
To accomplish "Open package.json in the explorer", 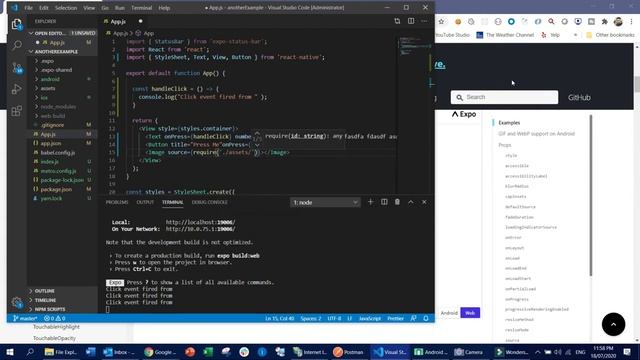I will point(56,189).
